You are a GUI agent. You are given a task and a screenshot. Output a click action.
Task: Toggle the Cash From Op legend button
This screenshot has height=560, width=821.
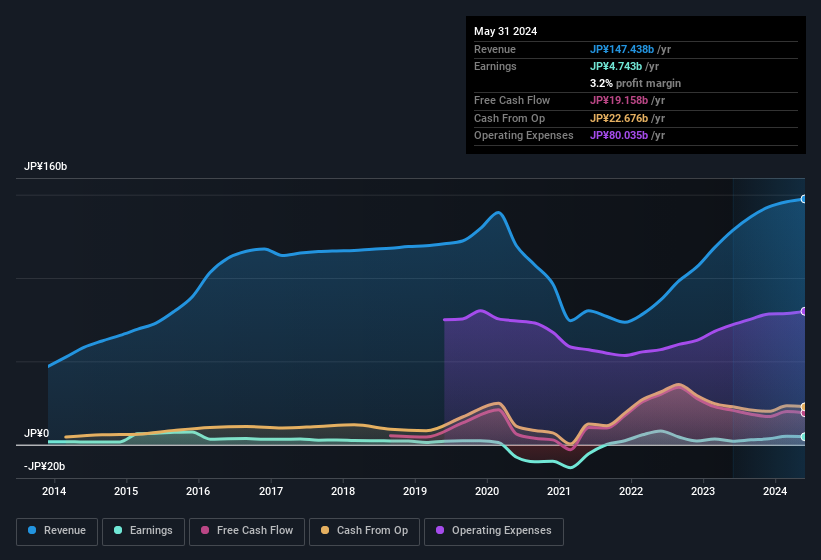point(364,531)
